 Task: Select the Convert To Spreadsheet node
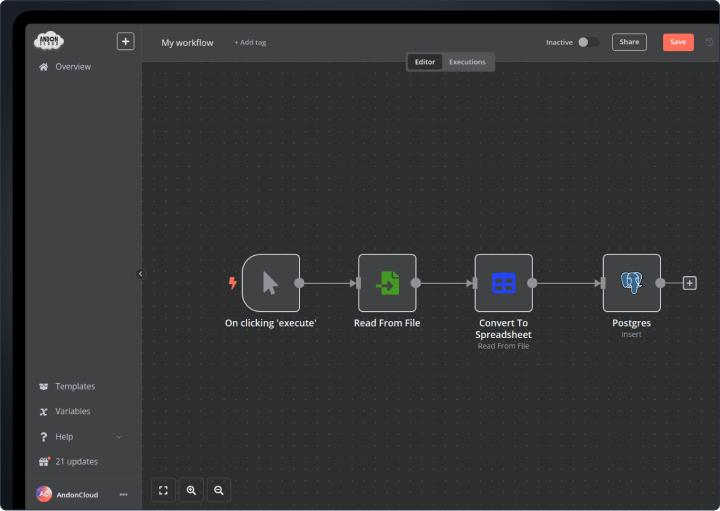tap(503, 283)
